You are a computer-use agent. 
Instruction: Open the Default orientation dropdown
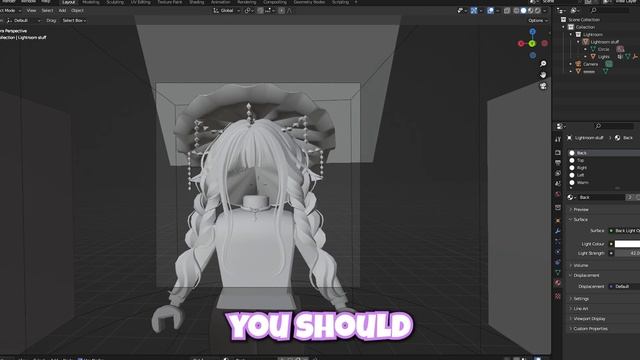[x=24, y=20]
